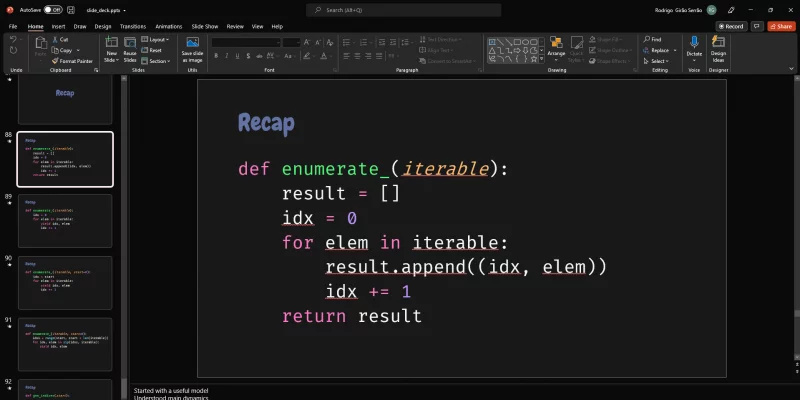Viewport: 800px width, 400px height.
Task: Expand the shapes gallery More arrow
Action: pos(541,59)
